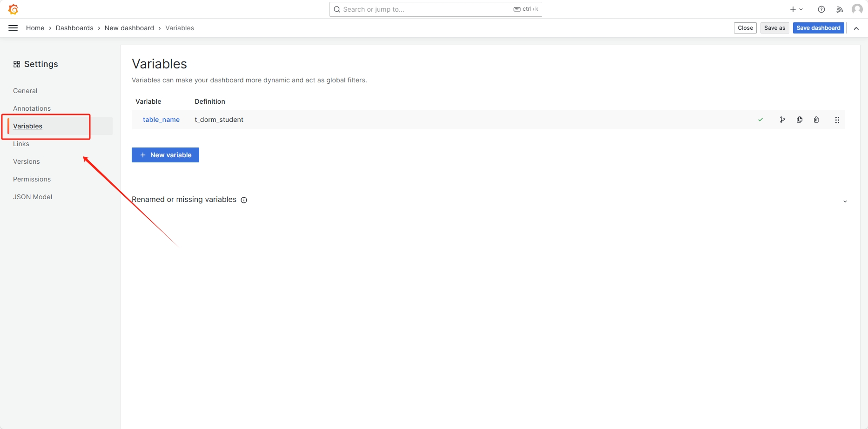Show usages of table_name variable
Screen dimensions: 868x429
click(x=782, y=120)
